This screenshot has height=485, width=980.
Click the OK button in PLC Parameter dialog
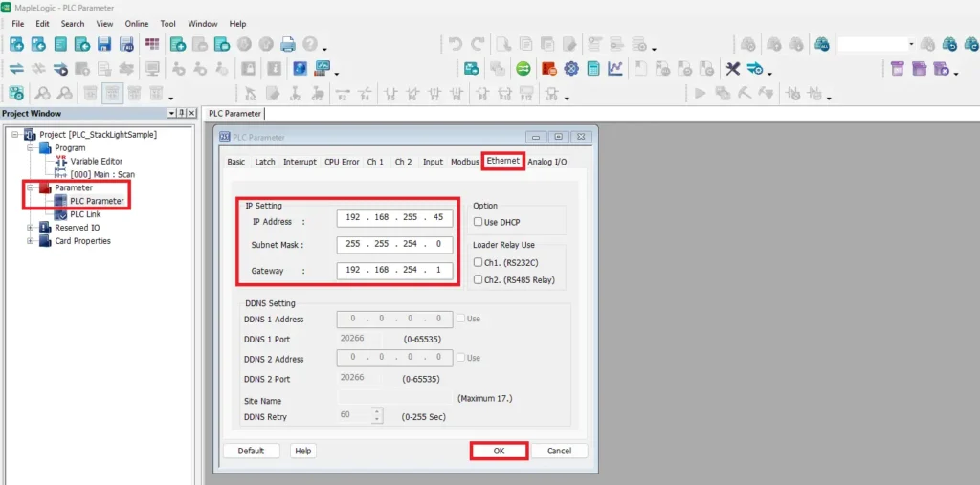(x=499, y=451)
